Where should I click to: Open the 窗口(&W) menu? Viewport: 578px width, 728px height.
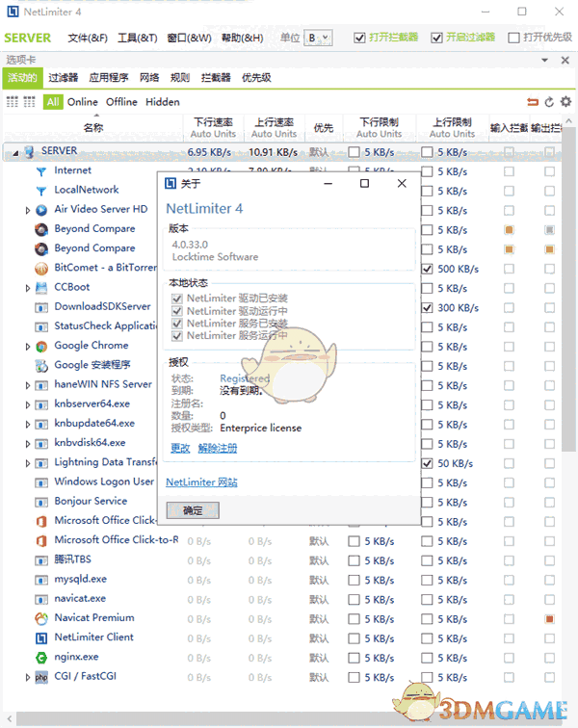(189, 39)
